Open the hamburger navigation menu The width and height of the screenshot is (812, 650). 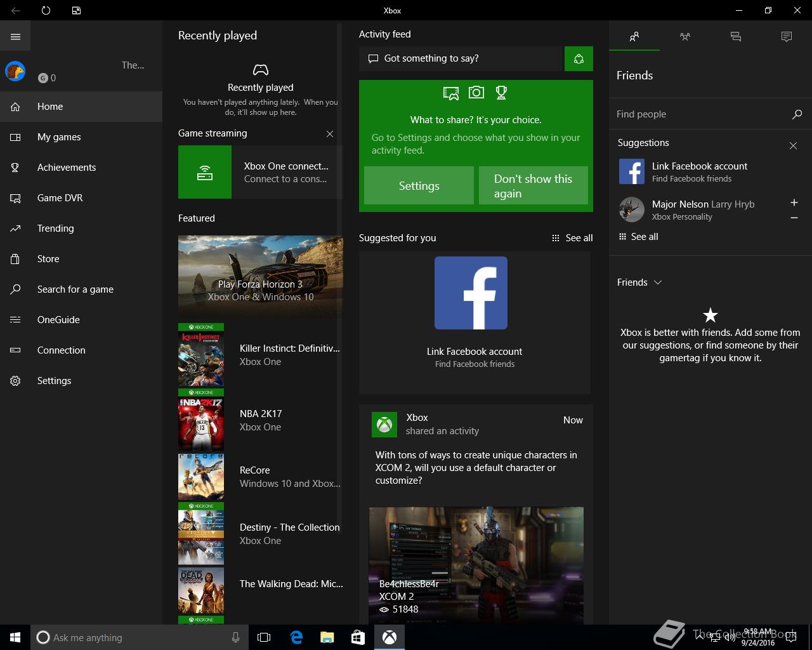pos(15,37)
